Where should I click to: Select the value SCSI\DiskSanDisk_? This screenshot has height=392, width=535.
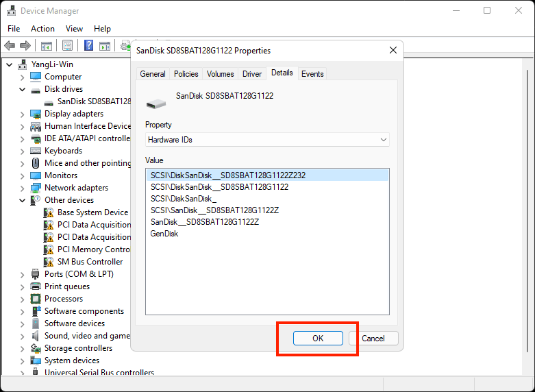[267, 198]
